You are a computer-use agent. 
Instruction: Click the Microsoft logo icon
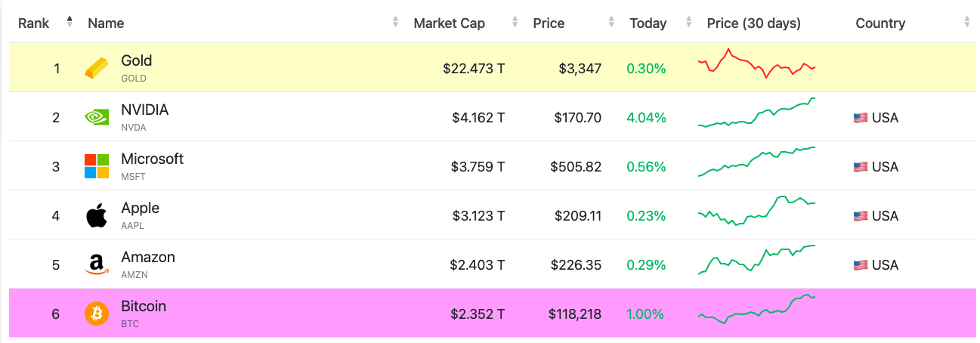[96, 166]
